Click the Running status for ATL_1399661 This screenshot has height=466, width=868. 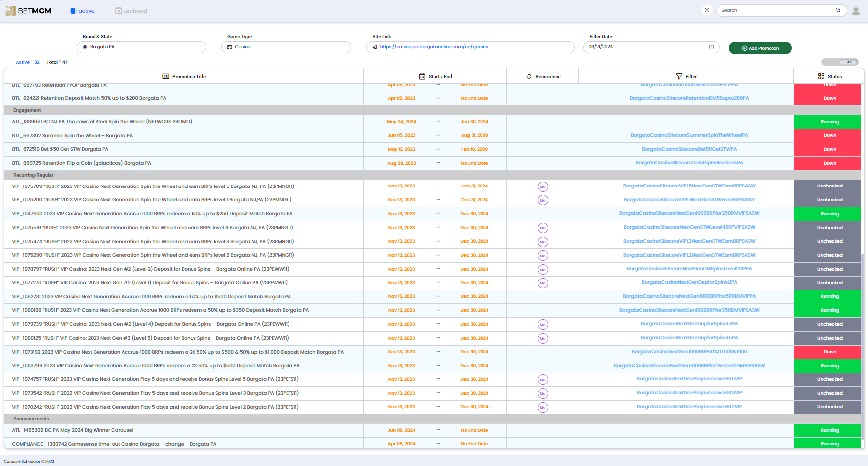click(x=828, y=122)
